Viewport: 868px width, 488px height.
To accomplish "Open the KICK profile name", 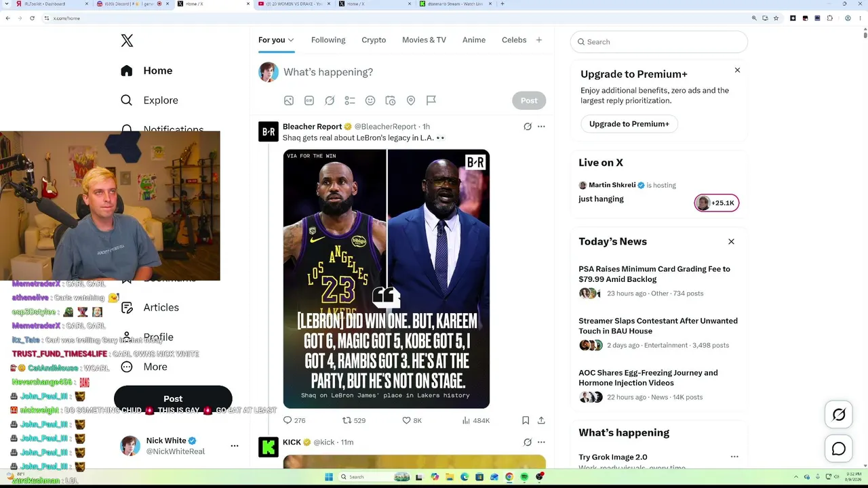I will [292, 442].
